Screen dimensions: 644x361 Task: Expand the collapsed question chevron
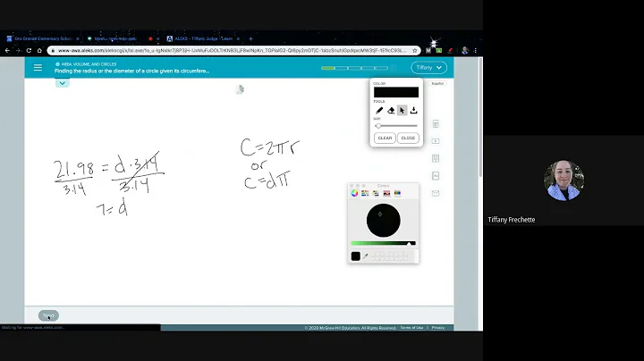[63, 83]
